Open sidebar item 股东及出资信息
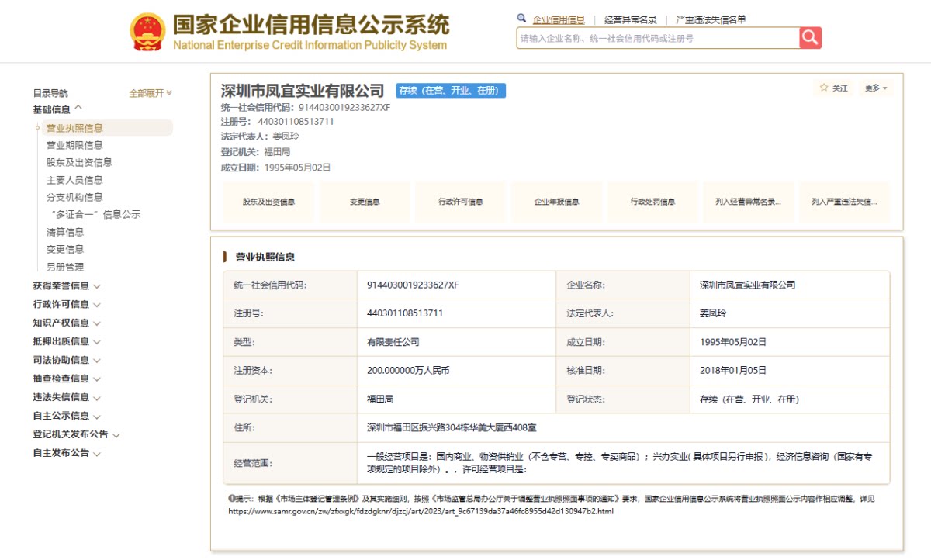Screen dimensions: 931x560 79,162
